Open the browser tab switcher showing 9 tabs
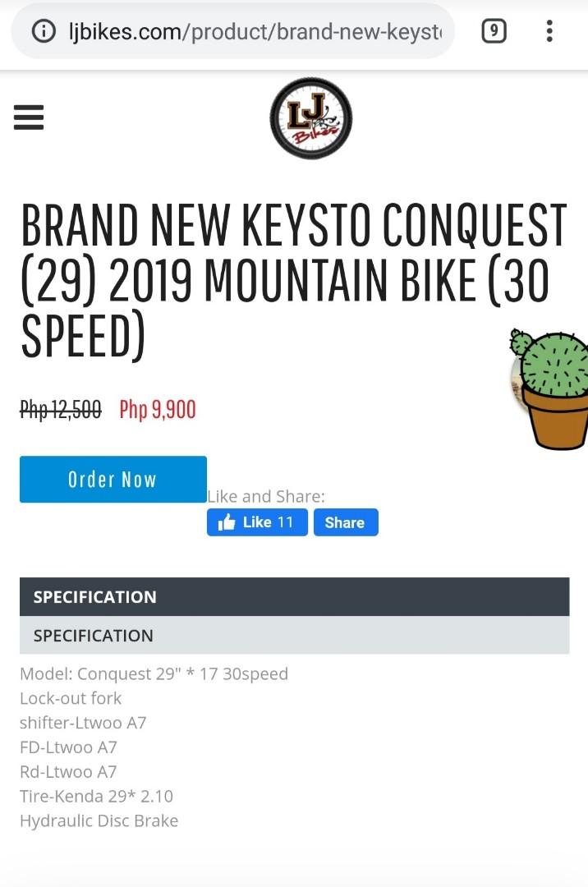588x887 pixels. click(494, 30)
